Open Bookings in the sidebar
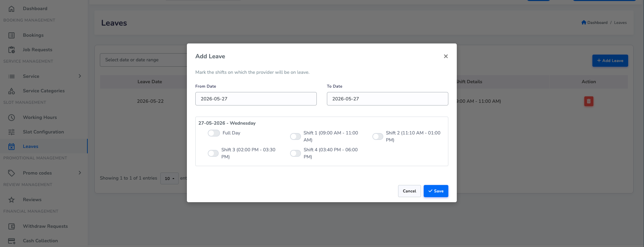The image size is (644, 247). click(x=33, y=35)
